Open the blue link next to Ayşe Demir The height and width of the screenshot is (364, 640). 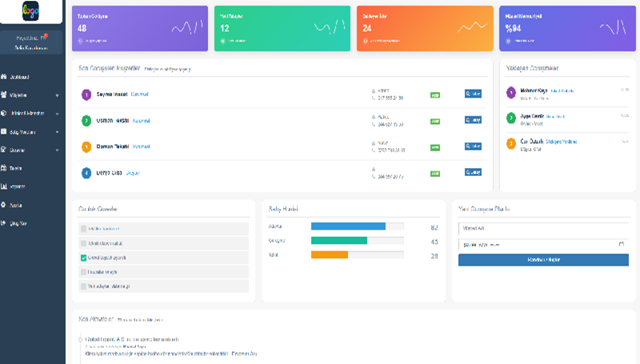point(555,117)
